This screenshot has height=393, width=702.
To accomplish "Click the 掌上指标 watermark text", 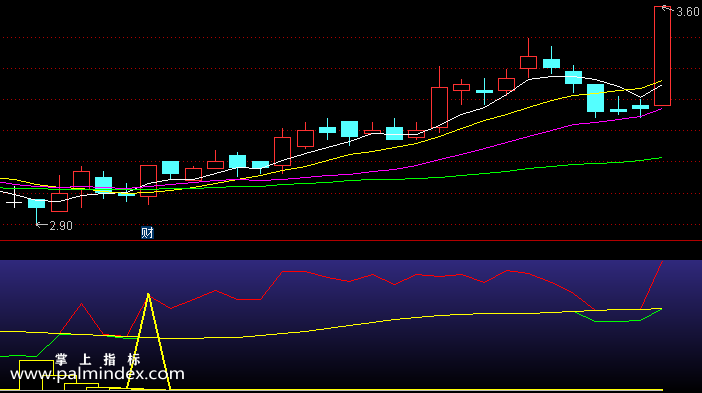I will click(x=98, y=359).
